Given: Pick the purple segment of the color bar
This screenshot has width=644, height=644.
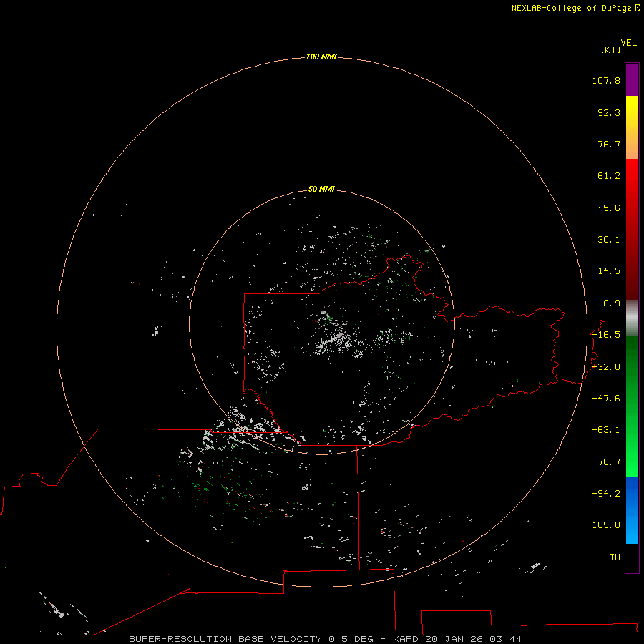Looking at the screenshot, I should click(632, 79).
